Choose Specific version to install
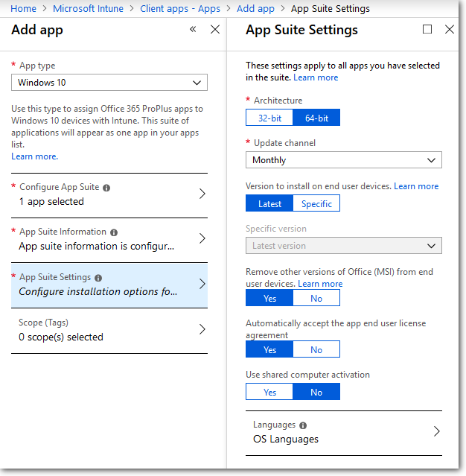This screenshot has width=466, height=476. pos(316,203)
